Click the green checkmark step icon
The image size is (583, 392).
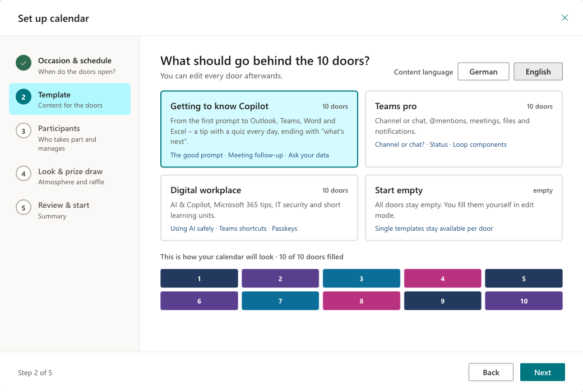[x=24, y=63]
